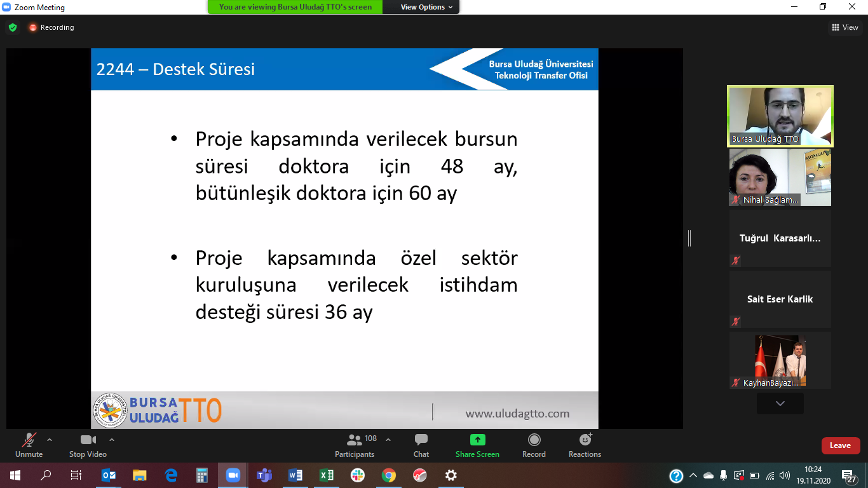
Task: Open Excel from the taskbar
Action: pos(327,475)
